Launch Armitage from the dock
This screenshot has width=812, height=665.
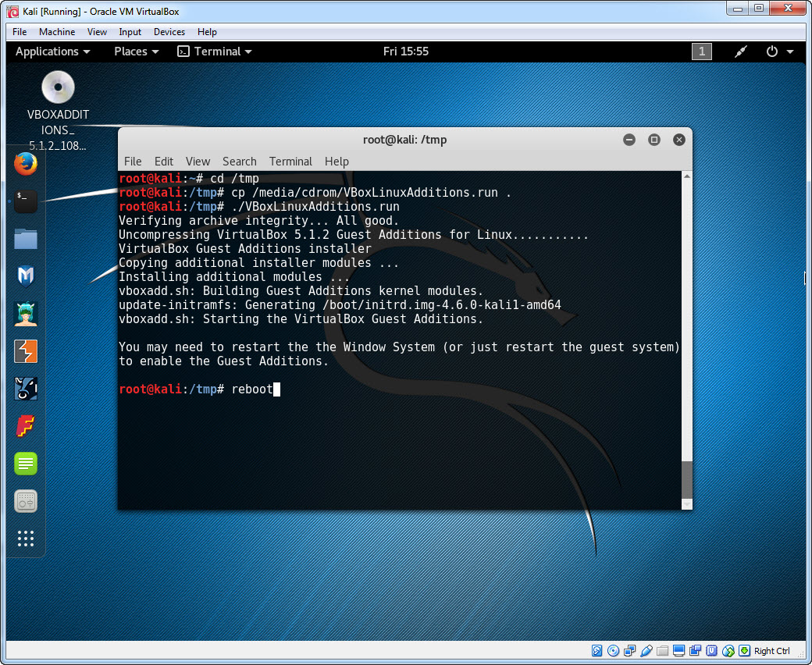point(25,314)
